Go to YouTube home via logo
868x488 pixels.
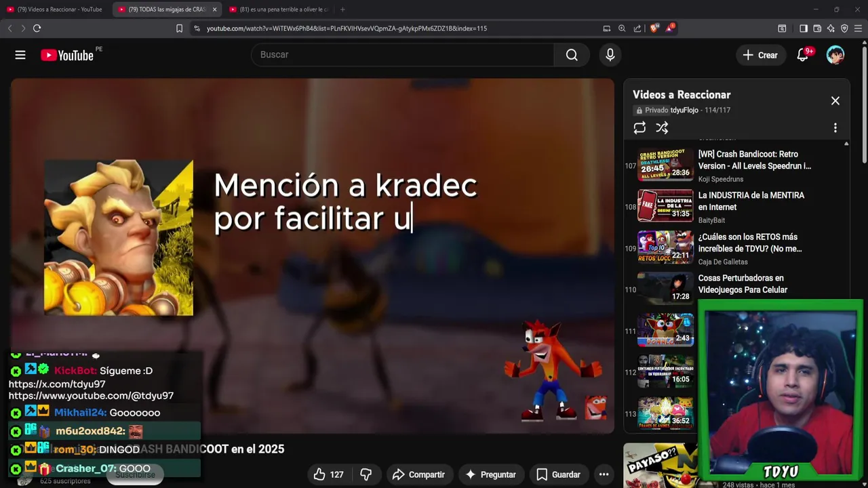coord(67,55)
